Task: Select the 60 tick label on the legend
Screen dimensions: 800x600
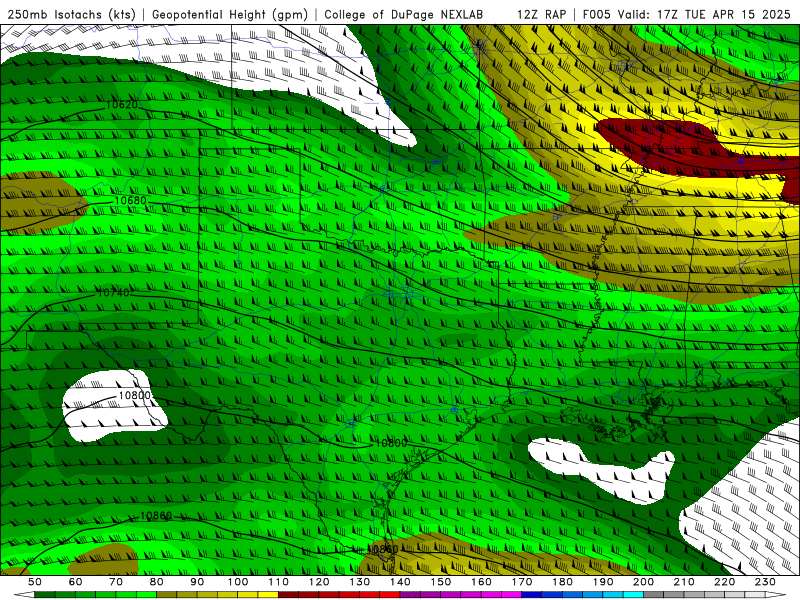Action: [75, 582]
